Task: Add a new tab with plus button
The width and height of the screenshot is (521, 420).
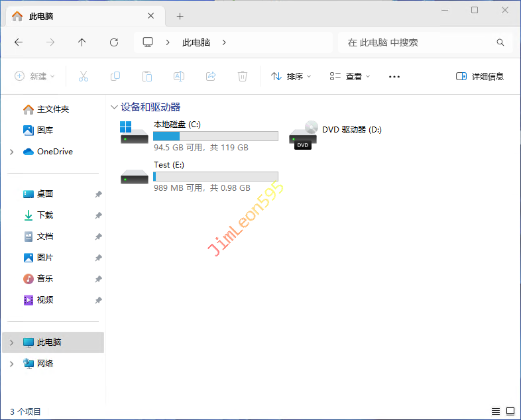Action: [x=180, y=16]
